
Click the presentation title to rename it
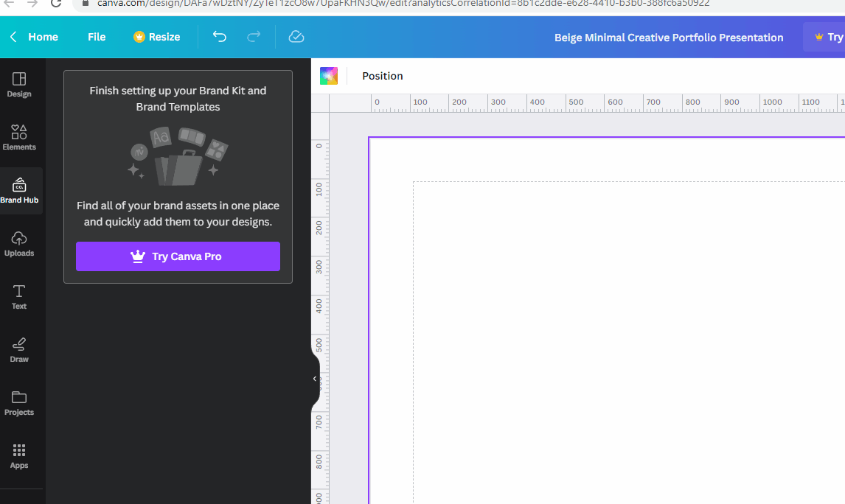tap(669, 37)
